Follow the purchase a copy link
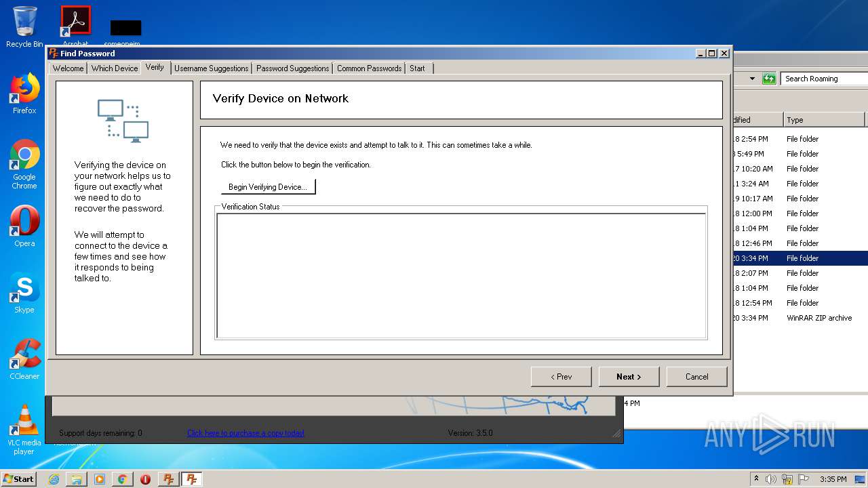The height and width of the screenshot is (488, 868). tap(245, 433)
